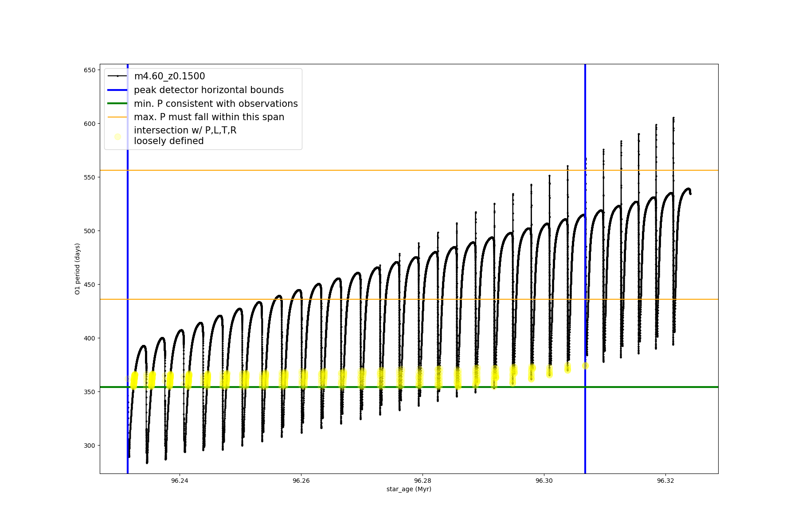798x532 pixels.
Task: Click the green line swatch in the legend
Action: coord(117,104)
